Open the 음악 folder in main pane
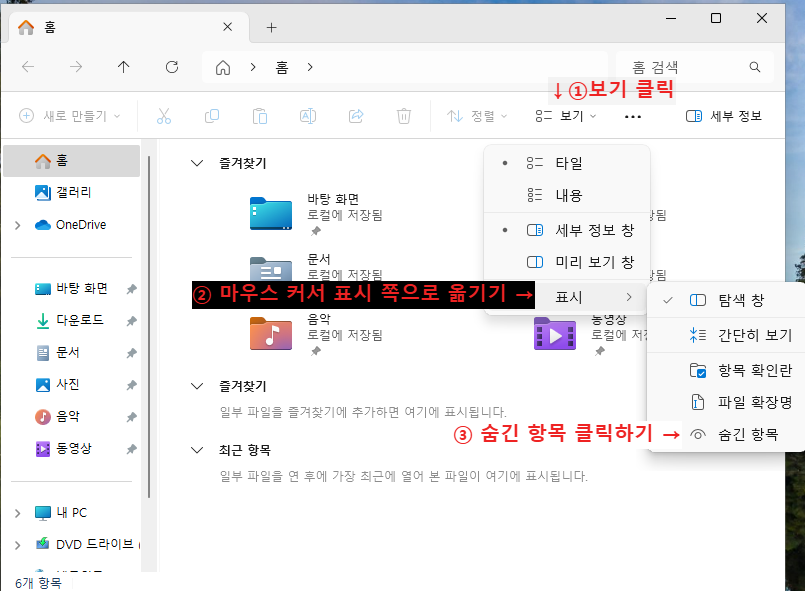This screenshot has height=591, width=805. 271,334
